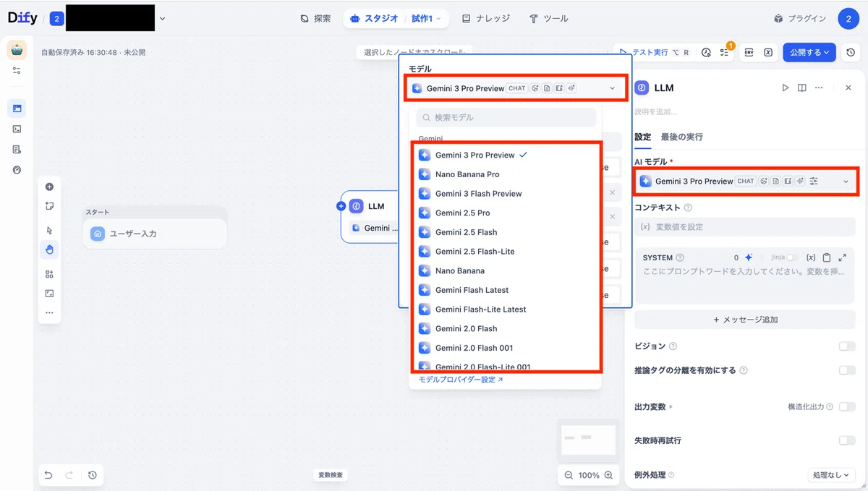Select the ユーザー入力 start node

(155, 234)
